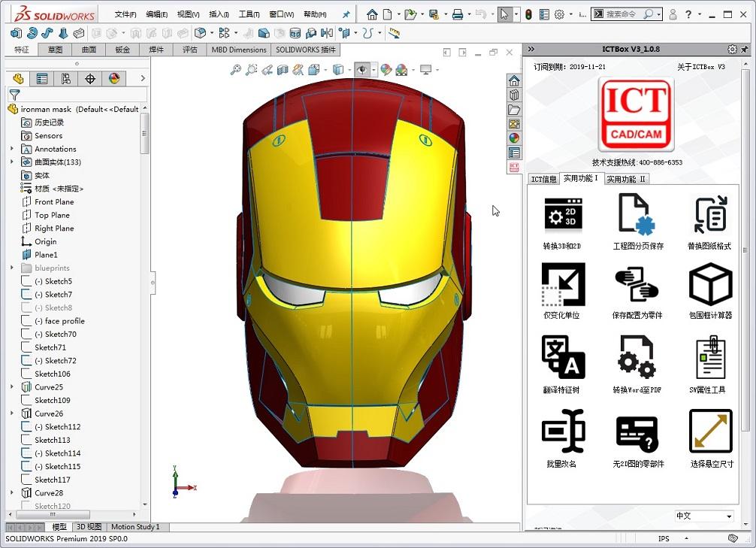This screenshot has height=548, width=756.
Task: Open the File Explorer task pane tab
Action: 515,110
